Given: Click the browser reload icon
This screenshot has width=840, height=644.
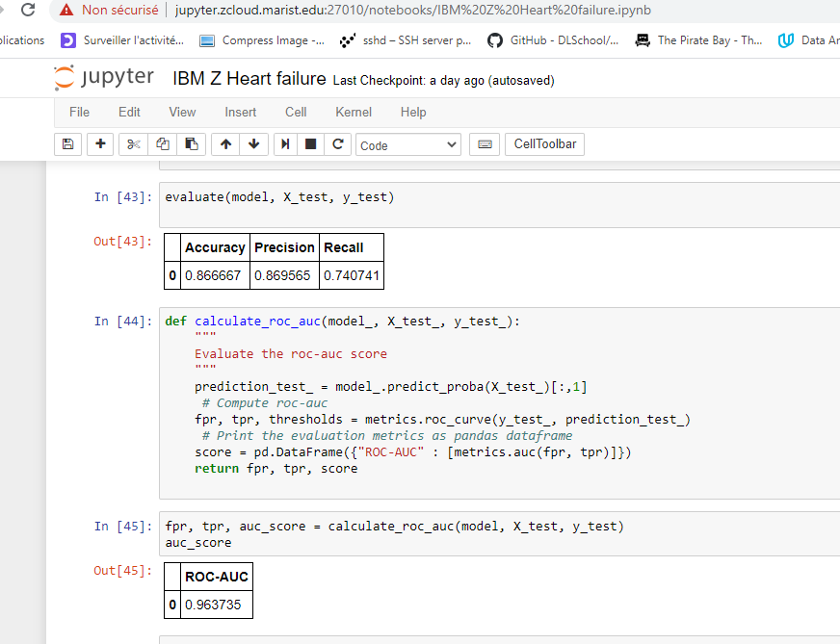Looking at the screenshot, I should tap(27, 10).
